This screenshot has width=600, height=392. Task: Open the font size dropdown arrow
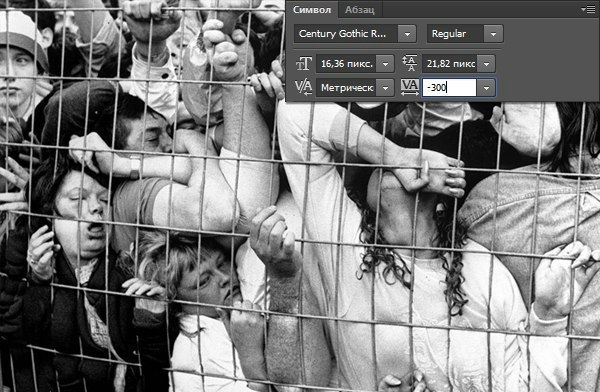pos(385,64)
